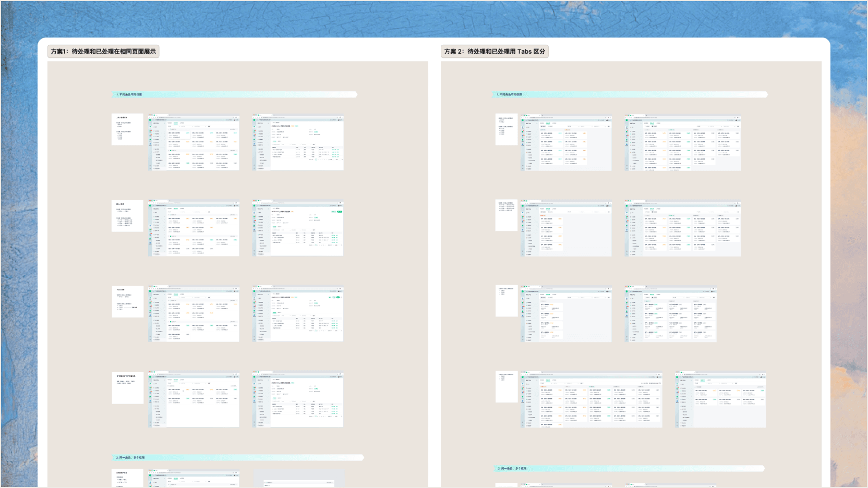Select 方案1 fourth-row task list mockup
This screenshot has height=488, width=868.
194,399
